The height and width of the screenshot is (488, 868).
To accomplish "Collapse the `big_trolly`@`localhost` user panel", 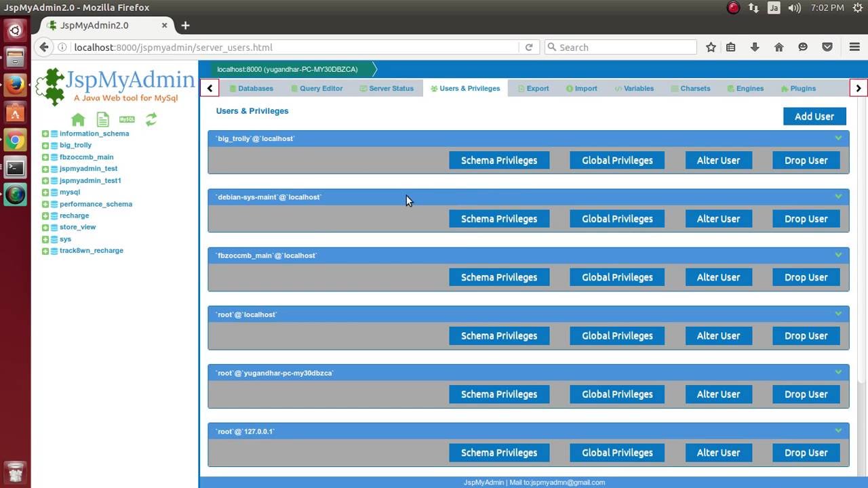I will 838,138.
